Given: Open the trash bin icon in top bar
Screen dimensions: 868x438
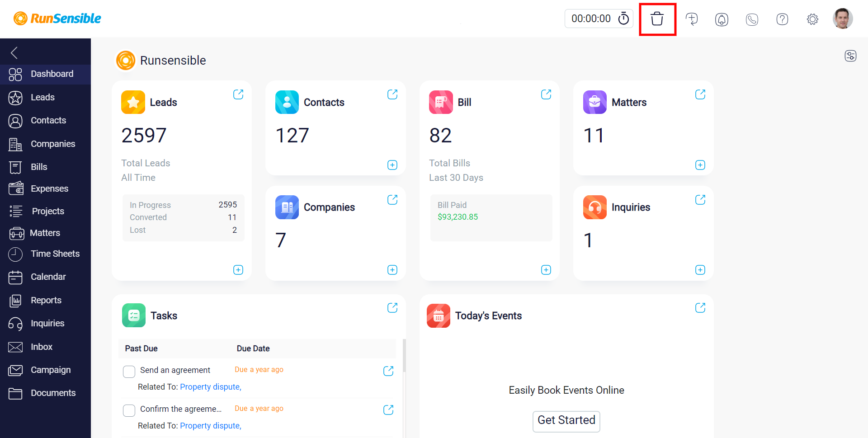Looking at the screenshot, I should pyautogui.click(x=657, y=19).
